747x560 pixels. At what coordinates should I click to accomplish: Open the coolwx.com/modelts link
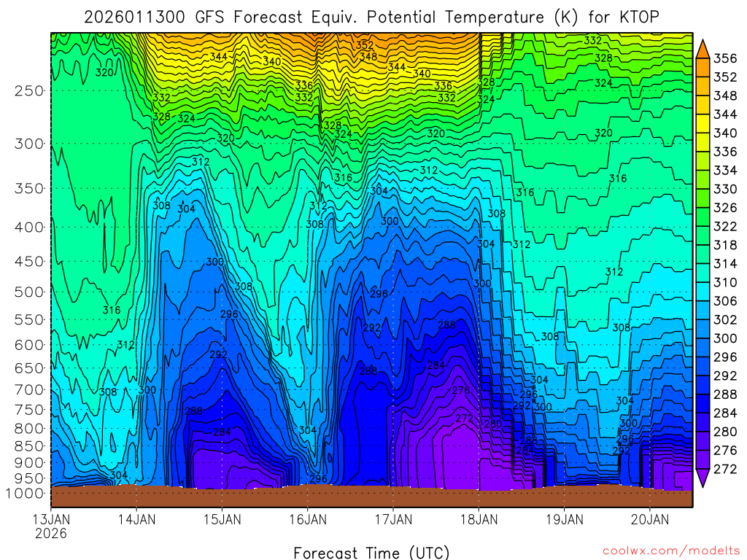click(x=671, y=551)
